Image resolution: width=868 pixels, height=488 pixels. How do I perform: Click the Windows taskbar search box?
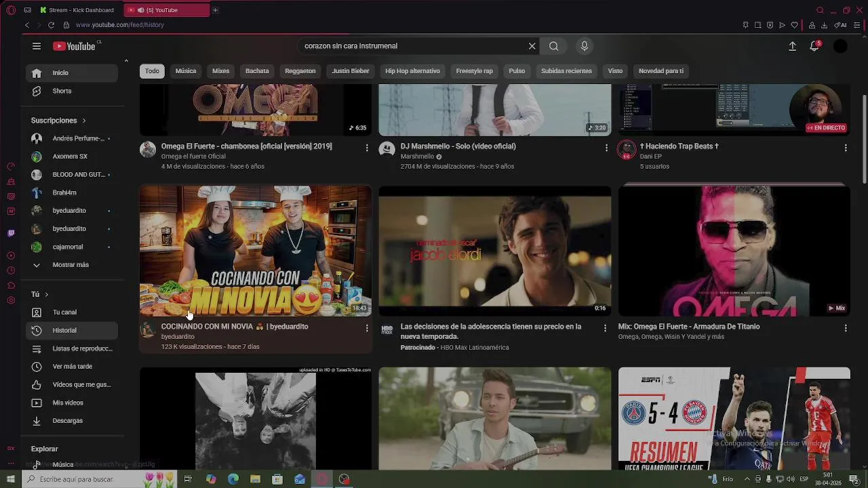pyautogui.click(x=99, y=479)
